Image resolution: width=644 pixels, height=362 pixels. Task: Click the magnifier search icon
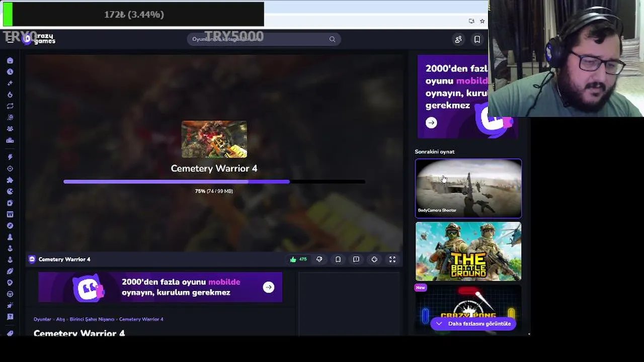[332, 39]
